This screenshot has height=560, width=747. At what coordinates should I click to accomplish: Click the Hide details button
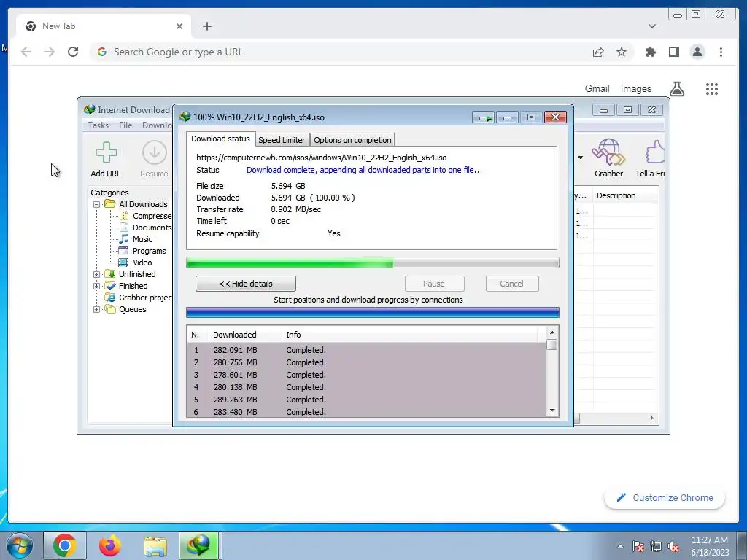point(246,284)
